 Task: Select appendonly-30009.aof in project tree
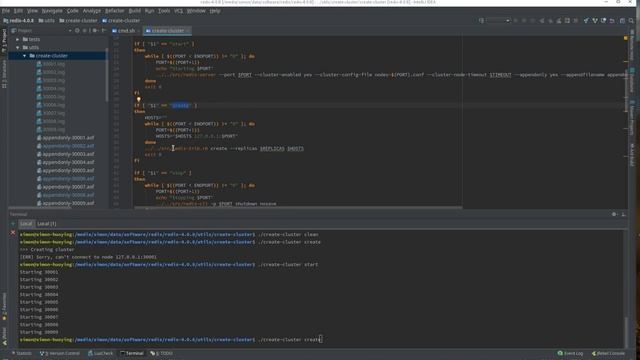tap(65, 203)
